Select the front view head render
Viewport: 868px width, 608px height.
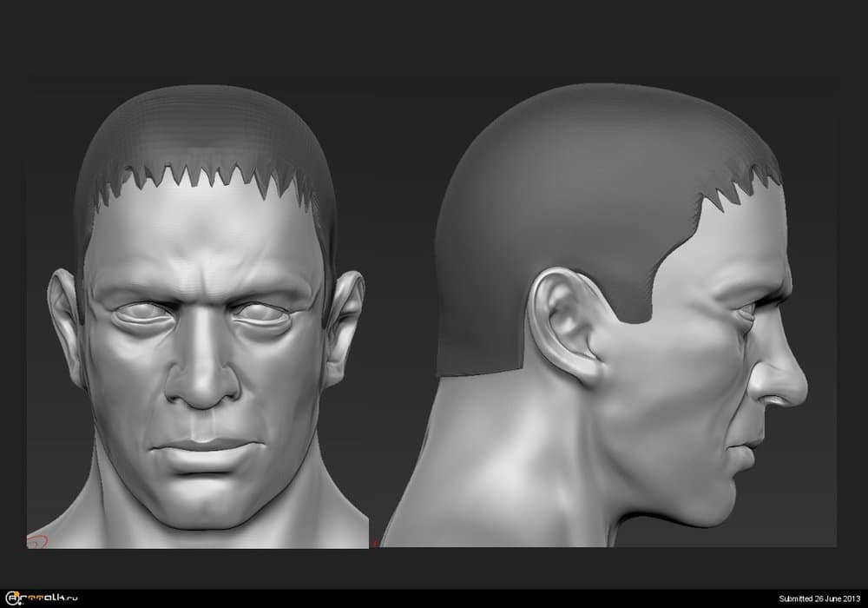coord(198,316)
